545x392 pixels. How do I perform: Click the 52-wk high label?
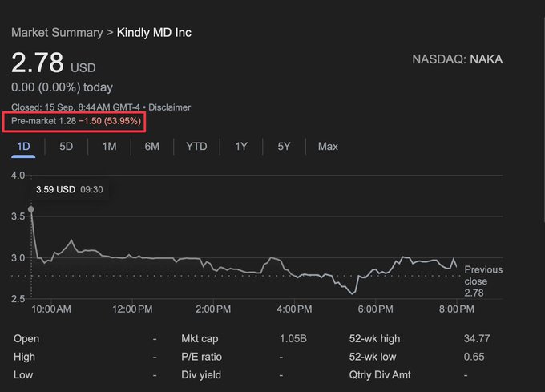click(x=375, y=339)
